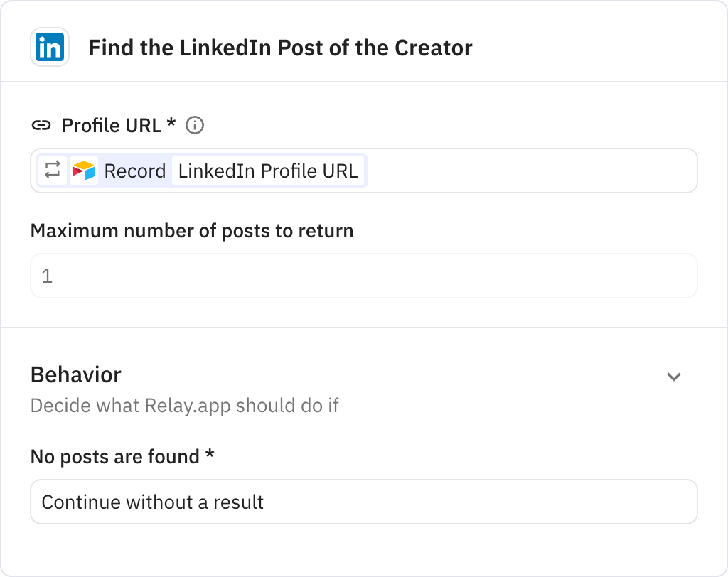Expand the Behavior chevron arrow

point(674,377)
